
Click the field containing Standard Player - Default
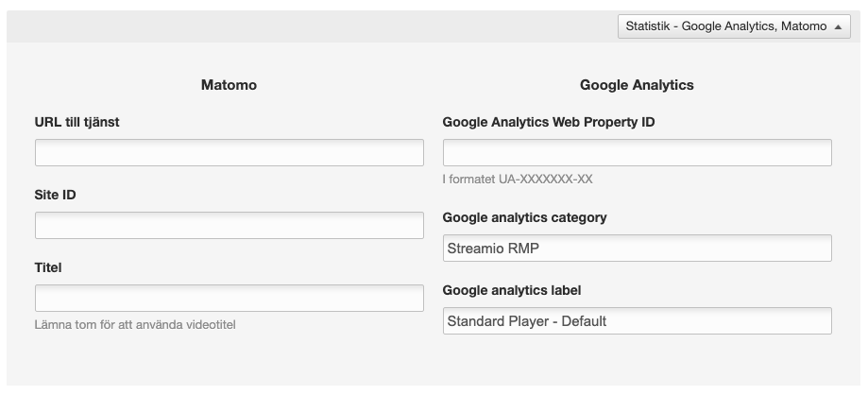click(x=637, y=321)
